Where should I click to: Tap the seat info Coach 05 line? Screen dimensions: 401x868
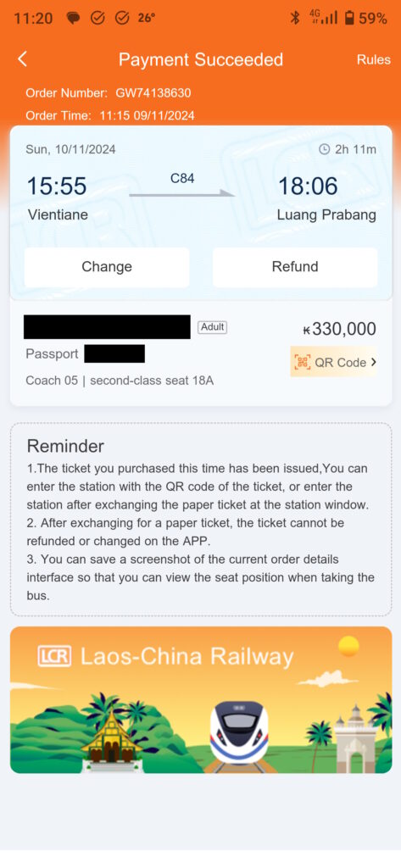tap(120, 381)
